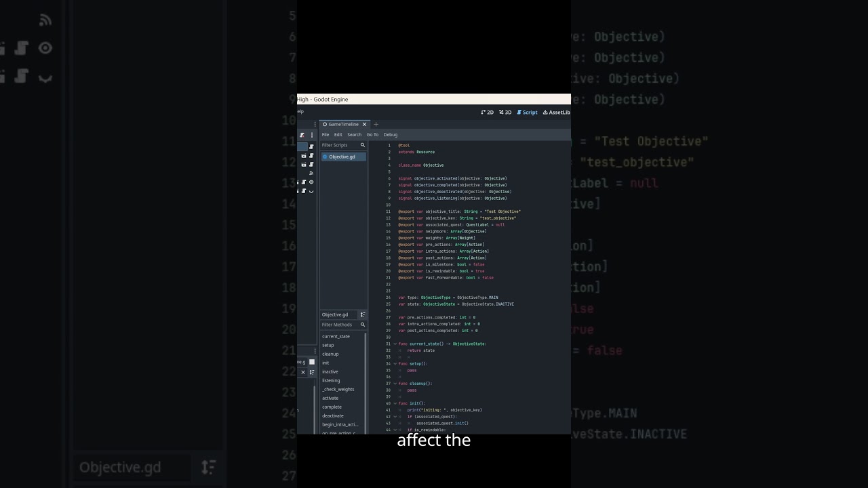The width and height of the screenshot is (868, 488).
Task: Jump to the init method
Action: tap(325, 363)
